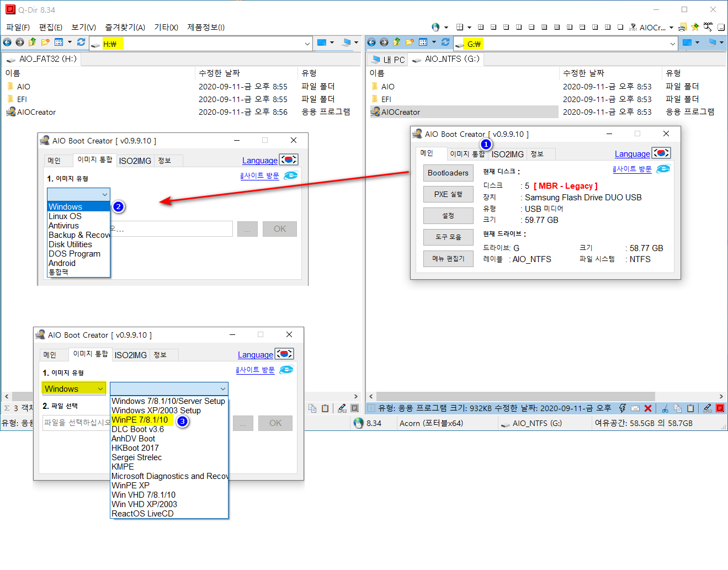Click file selection field in middle AIO window
Screen dimensions: 728x570
171,229
